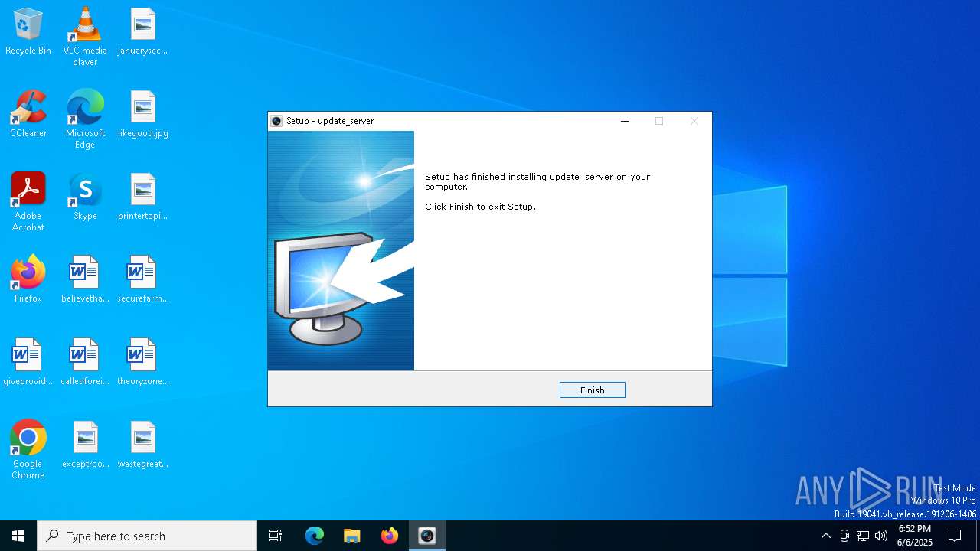Select the theoryzone Word document

(142, 363)
